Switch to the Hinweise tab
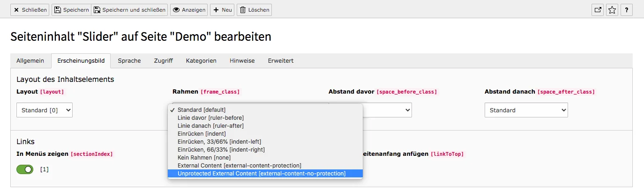The width and height of the screenshot is (644, 190). [242, 61]
